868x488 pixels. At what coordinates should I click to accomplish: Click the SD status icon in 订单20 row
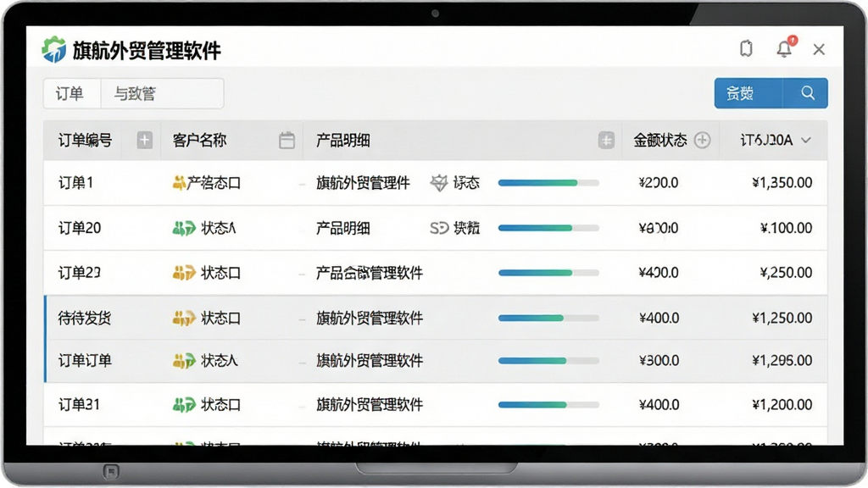pos(439,228)
